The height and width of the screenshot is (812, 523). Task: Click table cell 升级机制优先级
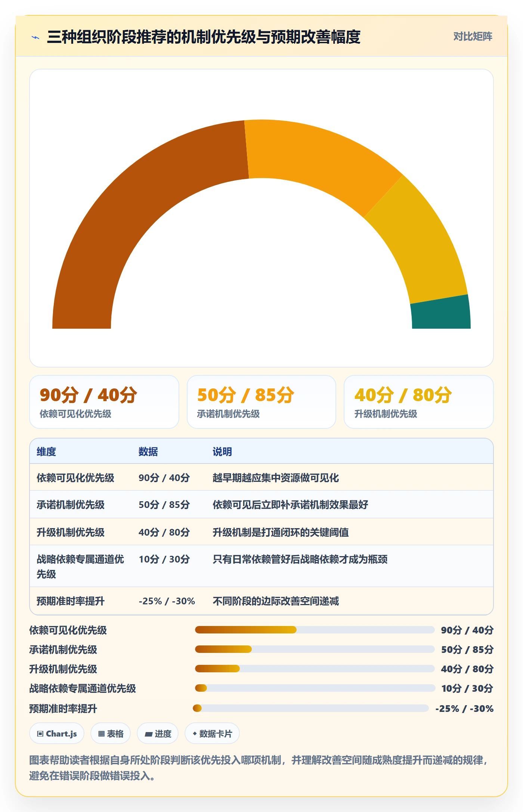(x=71, y=532)
